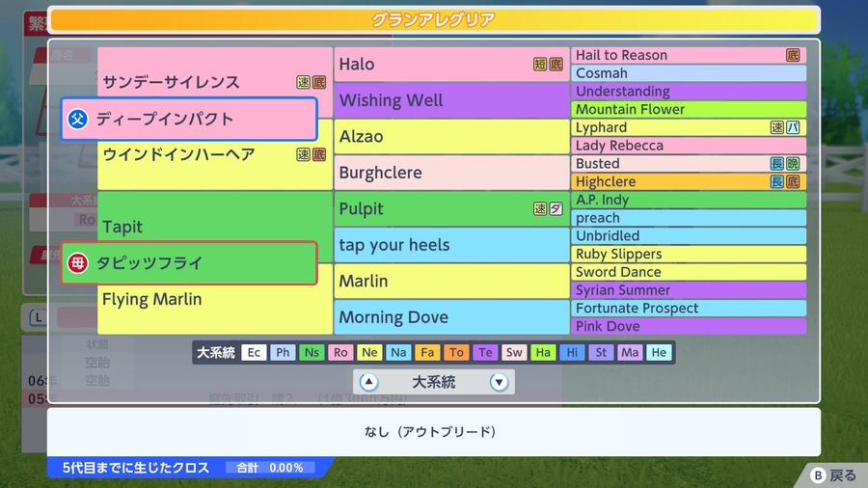Click the 速 speed icon on サンデーサイレンス

coord(304,82)
